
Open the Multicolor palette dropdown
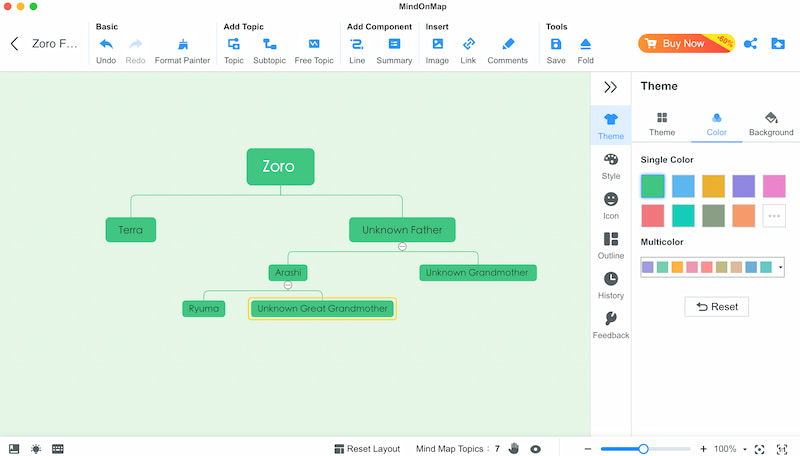click(x=780, y=267)
